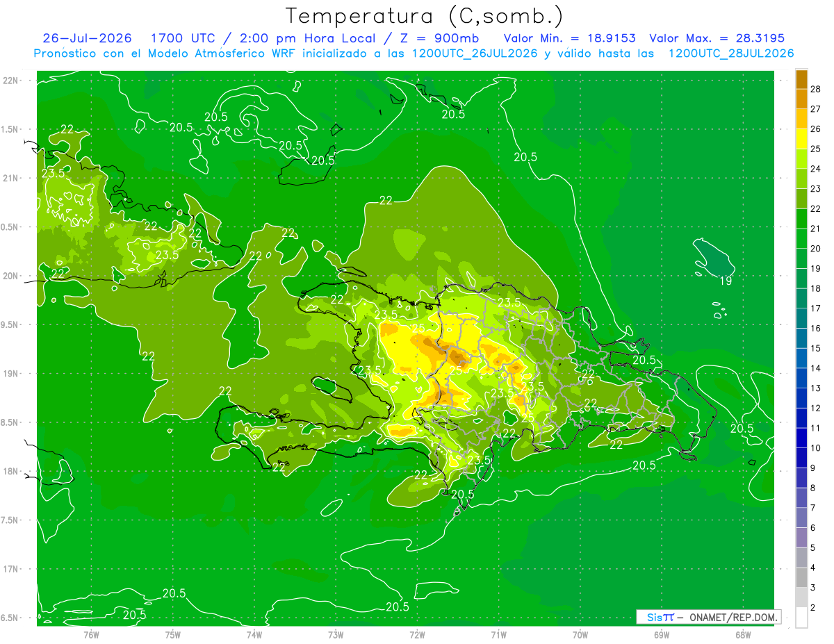Click the legend value label '26'

pyautogui.click(x=816, y=129)
